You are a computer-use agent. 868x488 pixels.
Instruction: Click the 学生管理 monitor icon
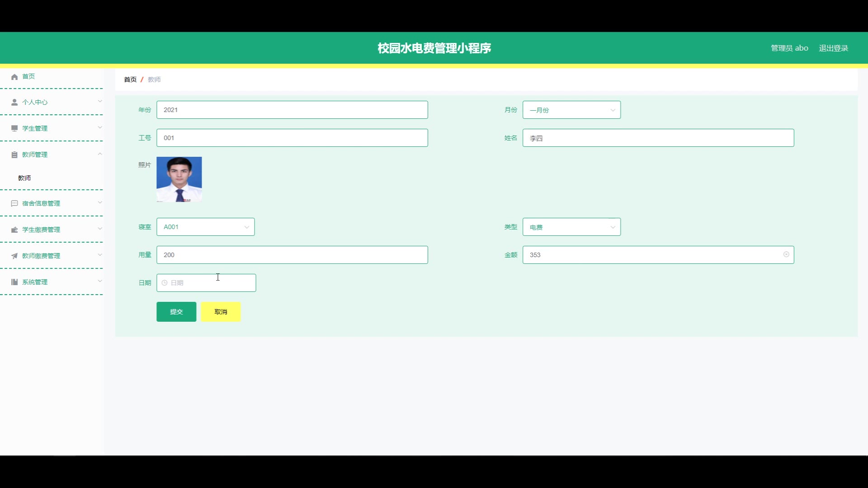14,128
